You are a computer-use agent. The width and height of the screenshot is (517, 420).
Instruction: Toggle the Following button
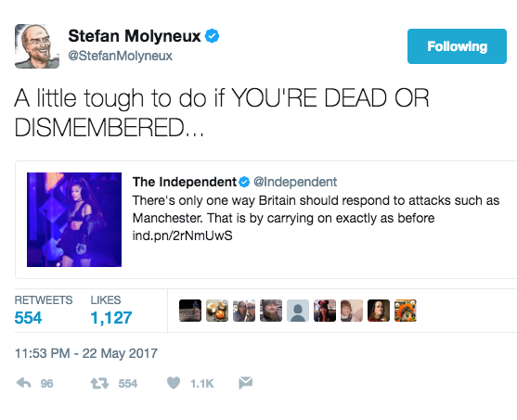457,46
